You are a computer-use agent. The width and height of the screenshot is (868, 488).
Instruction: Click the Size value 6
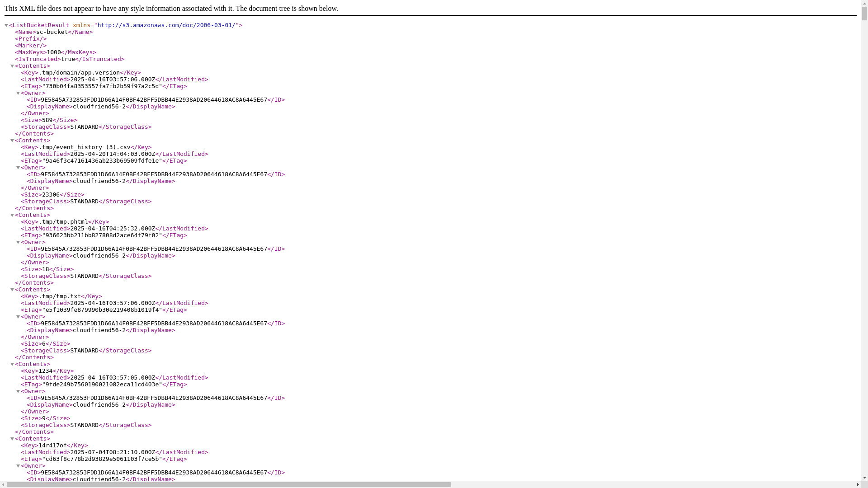[x=44, y=344]
